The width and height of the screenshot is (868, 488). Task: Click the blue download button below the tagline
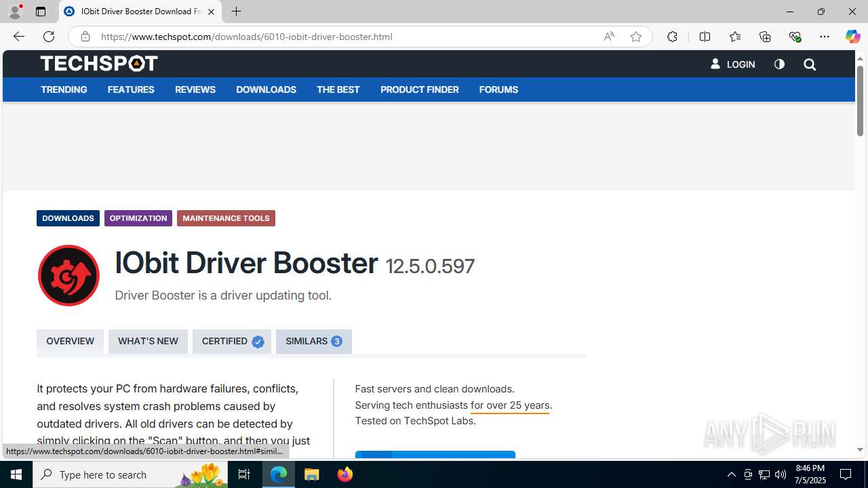435,455
